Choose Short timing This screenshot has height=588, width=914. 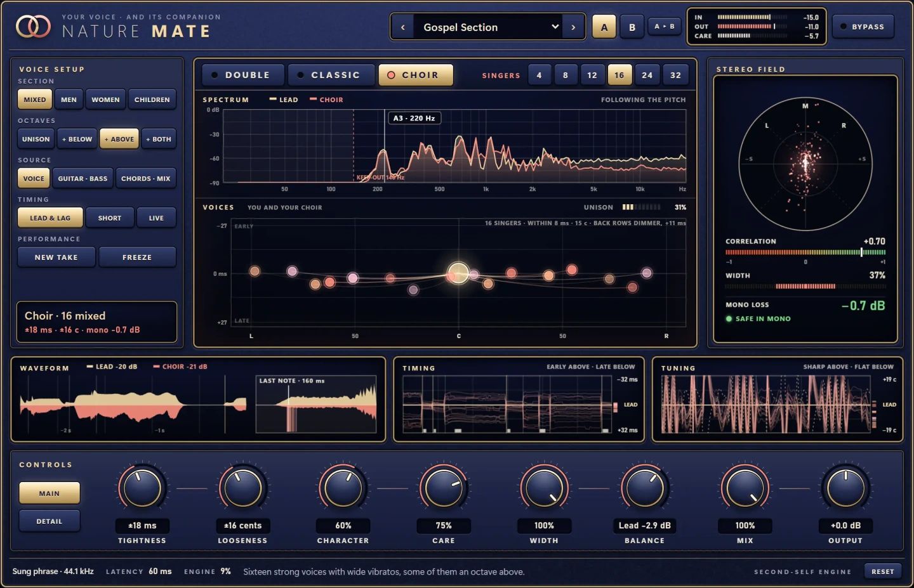(x=110, y=218)
